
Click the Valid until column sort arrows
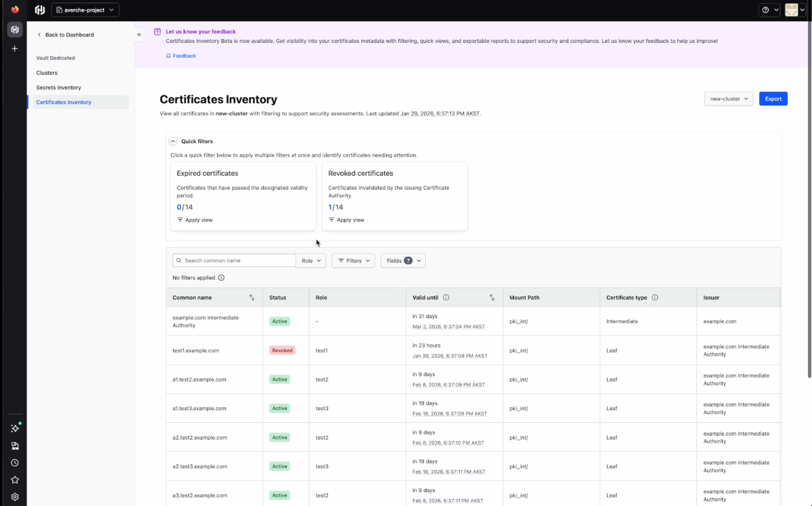(x=492, y=297)
